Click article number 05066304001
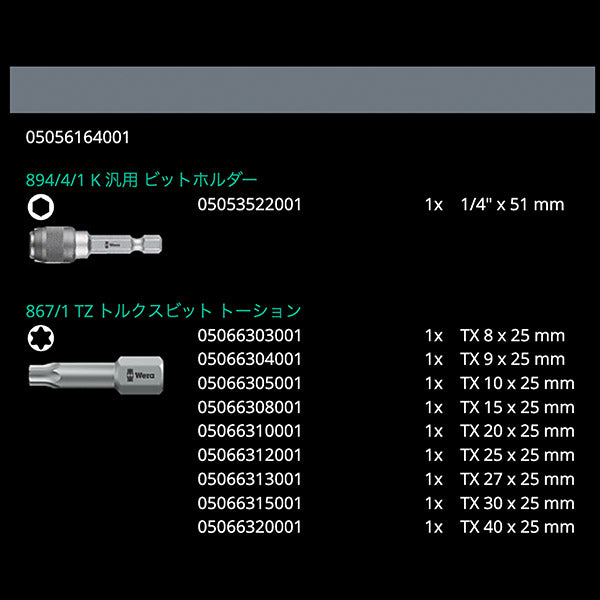This screenshot has width=600, height=600. coord(249,359)
